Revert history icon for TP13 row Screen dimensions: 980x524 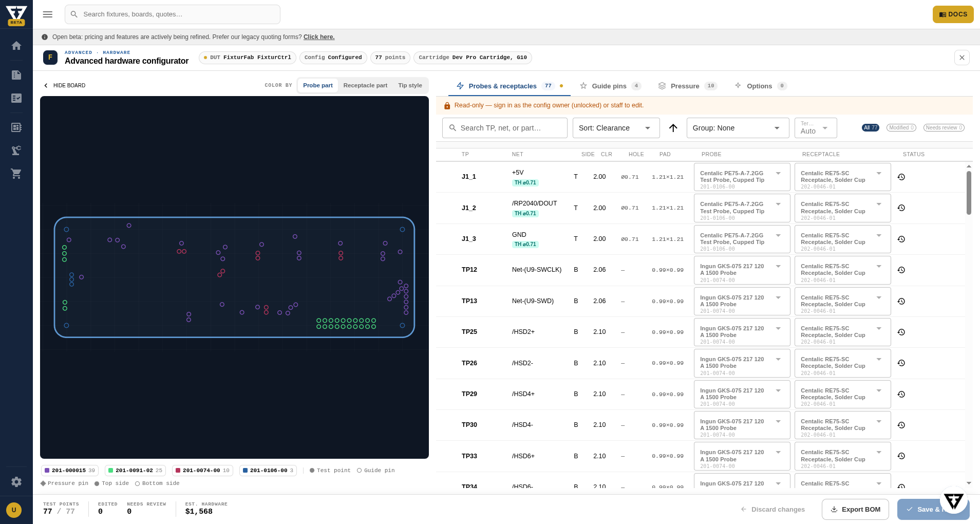coord(901,302)
